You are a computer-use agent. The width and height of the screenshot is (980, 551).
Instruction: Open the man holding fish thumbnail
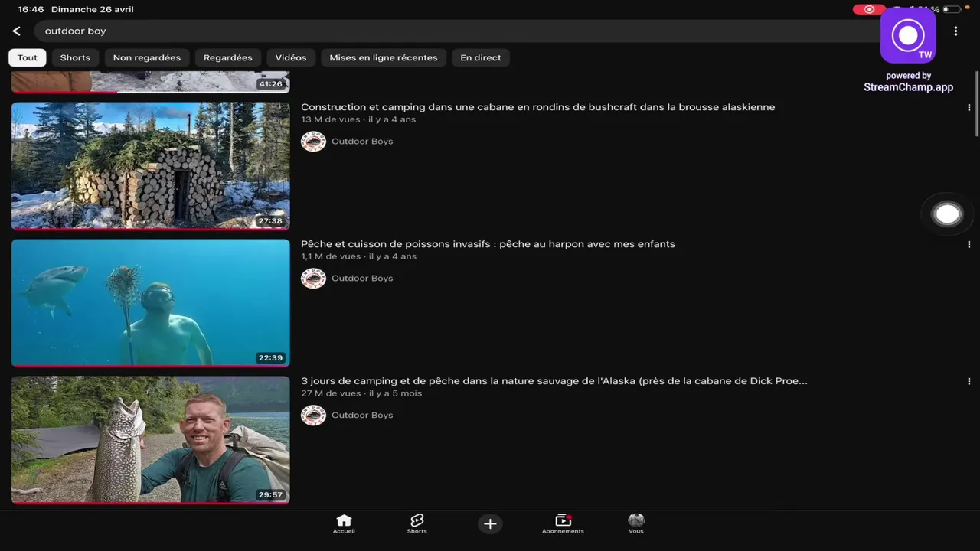(151, 440)
